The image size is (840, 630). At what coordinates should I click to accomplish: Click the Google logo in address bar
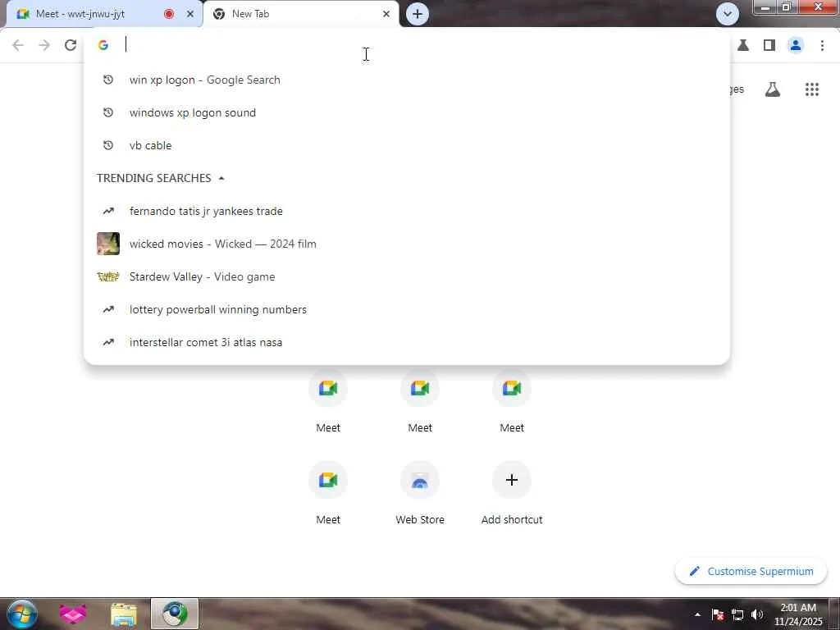[x=103, y=45]
